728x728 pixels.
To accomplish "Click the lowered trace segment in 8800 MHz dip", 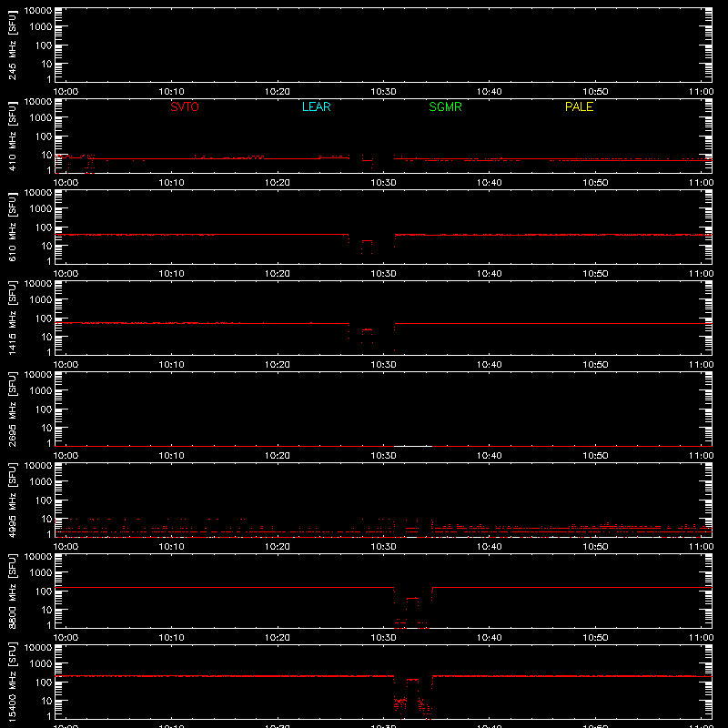I will [x=412, y=599].
